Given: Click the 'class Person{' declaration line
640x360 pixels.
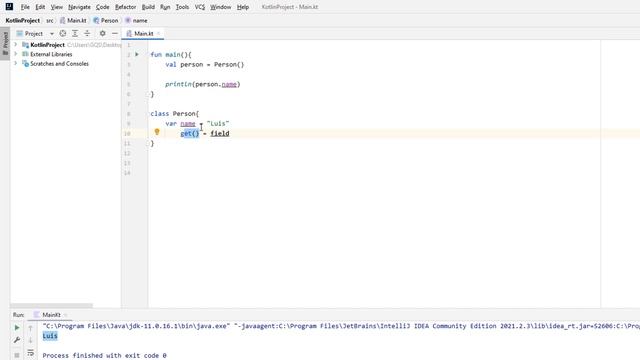Looking at the screenshot, I should (174, 113).
